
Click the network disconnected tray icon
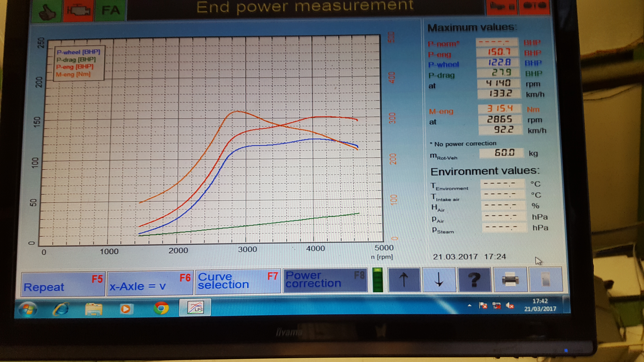[x=496, y=306]
